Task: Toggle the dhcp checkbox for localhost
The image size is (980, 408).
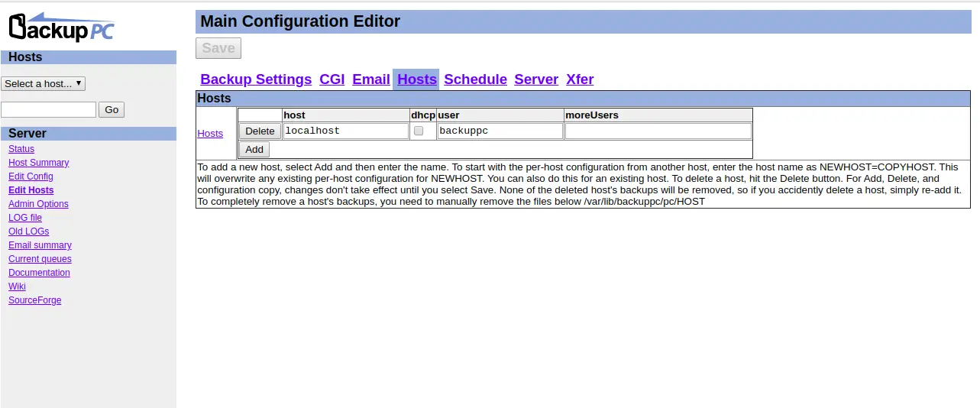Action: pyautogui.click(x=419, y=131)
